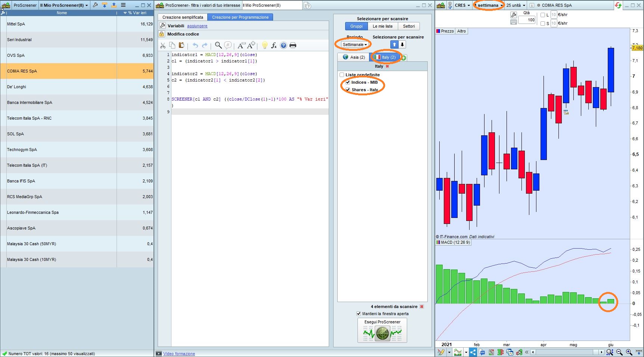Open the 1 settimana timeframe dropdown
This screenshot has width=644, height=357.
489,5
